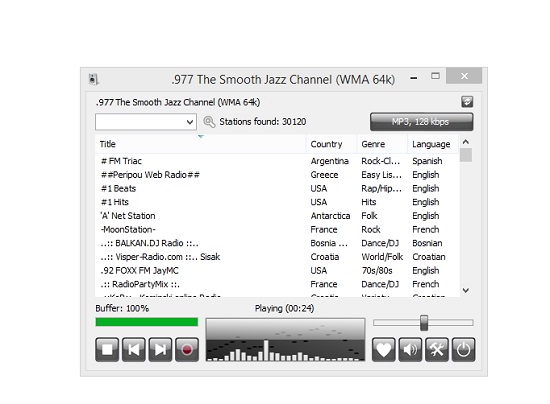550x404 pixels.
Task: Close the radio player window
Action: click(x=464, y=76)
